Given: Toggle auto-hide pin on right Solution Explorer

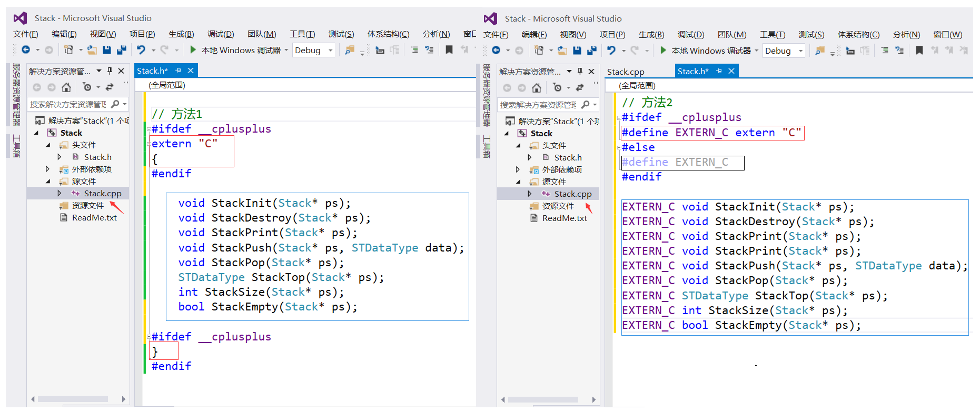Looking at the screenshot, I should (580, 71).
